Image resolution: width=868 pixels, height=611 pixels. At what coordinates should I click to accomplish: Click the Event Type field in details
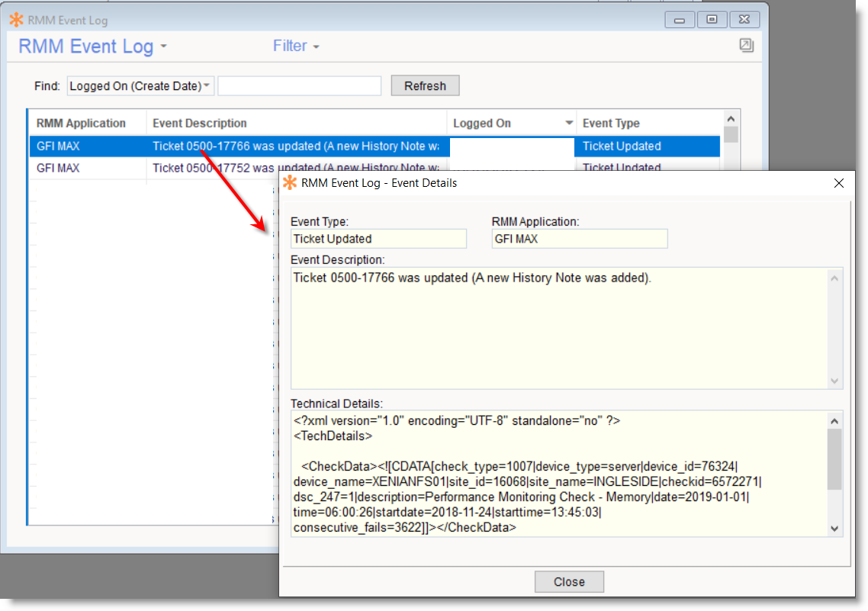pyautogui.click(x=378, y=239)
